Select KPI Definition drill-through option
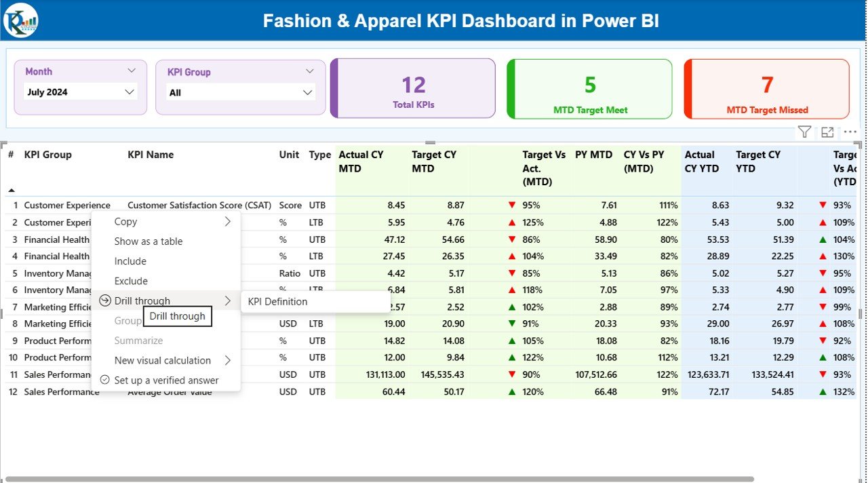Screen dimensions: 868x483 (278, 302)
